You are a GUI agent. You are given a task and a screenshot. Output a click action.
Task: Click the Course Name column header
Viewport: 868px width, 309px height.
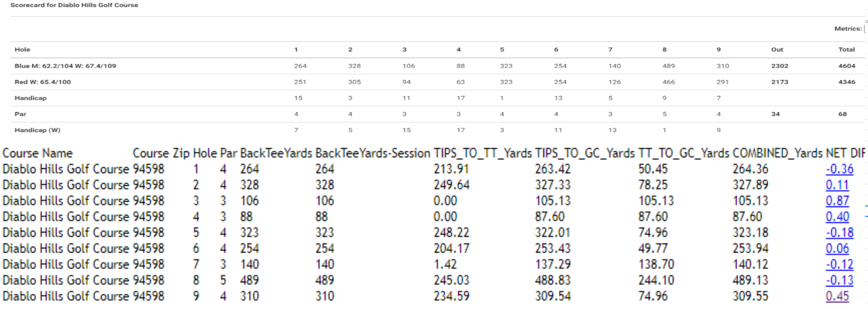pos(38,153)
